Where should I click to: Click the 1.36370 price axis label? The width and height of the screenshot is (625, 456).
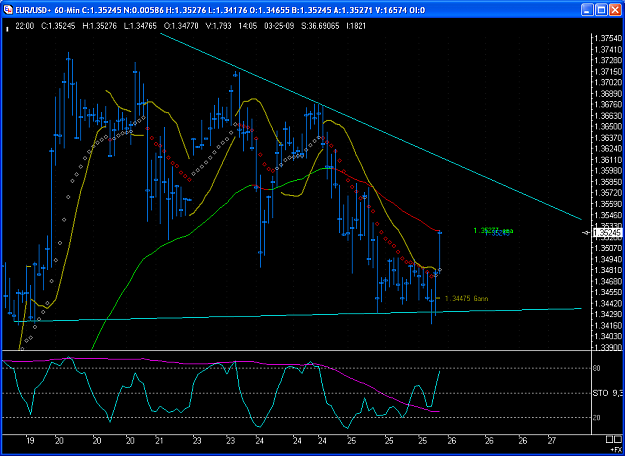(607, 138)
